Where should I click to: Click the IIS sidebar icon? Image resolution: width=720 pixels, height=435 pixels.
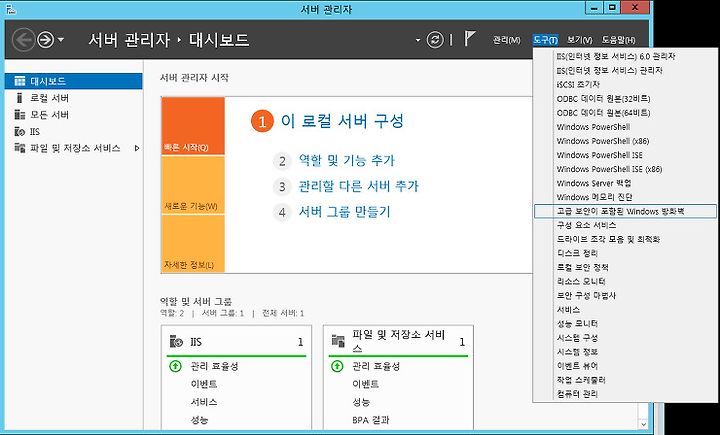pyautogui.click(x=20, y=132)
